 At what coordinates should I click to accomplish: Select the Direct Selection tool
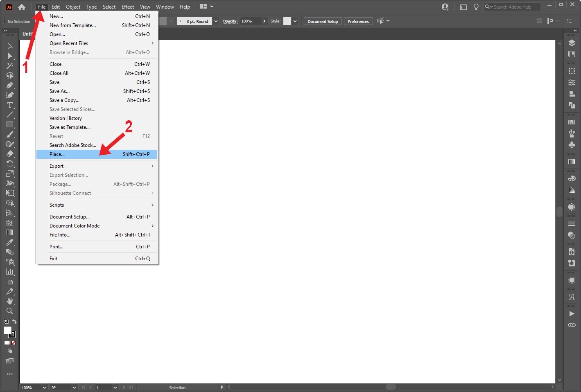click(x=10, y=56)
